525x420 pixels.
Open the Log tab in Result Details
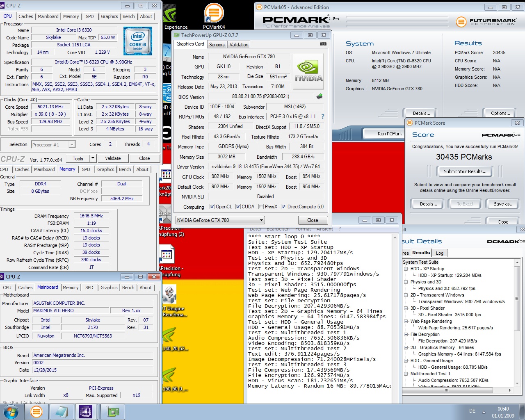click(x=440, y=253)
